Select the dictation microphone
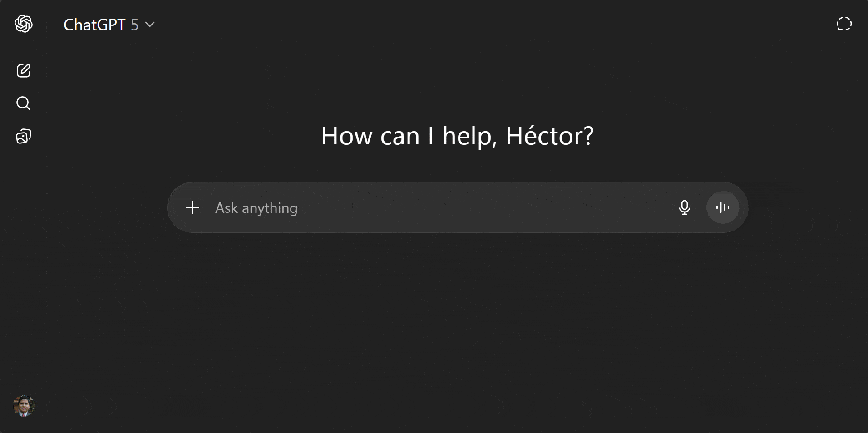The width and height of the screenshot is (868, 433). click(685, 208)
